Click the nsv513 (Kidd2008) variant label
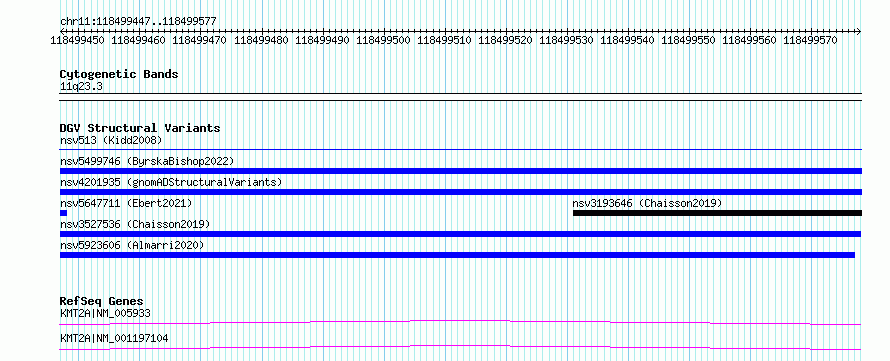Screen dimensions: 890x361 [x=111, y=140]
